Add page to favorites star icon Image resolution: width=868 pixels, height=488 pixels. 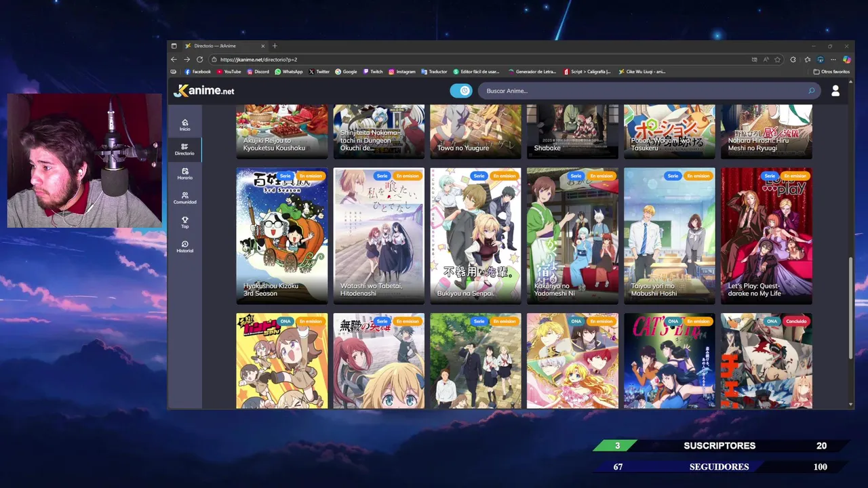tap(778, 60)
